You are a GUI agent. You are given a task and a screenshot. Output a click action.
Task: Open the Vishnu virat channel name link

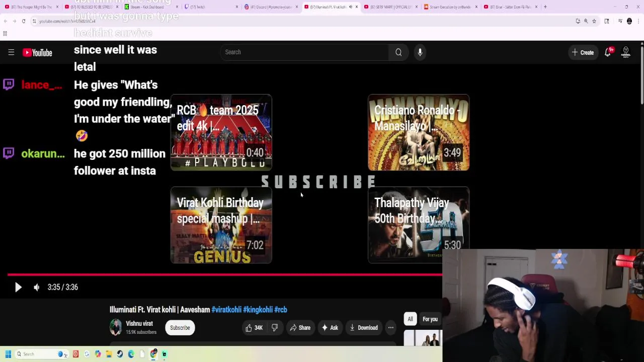click(x=139, y=324)
